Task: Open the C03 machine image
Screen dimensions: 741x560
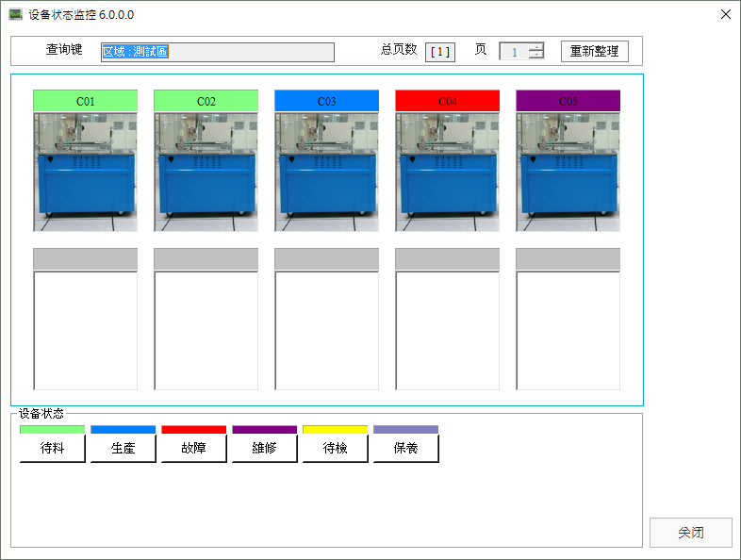Action: pyautogui.click(x=326, y=173)
